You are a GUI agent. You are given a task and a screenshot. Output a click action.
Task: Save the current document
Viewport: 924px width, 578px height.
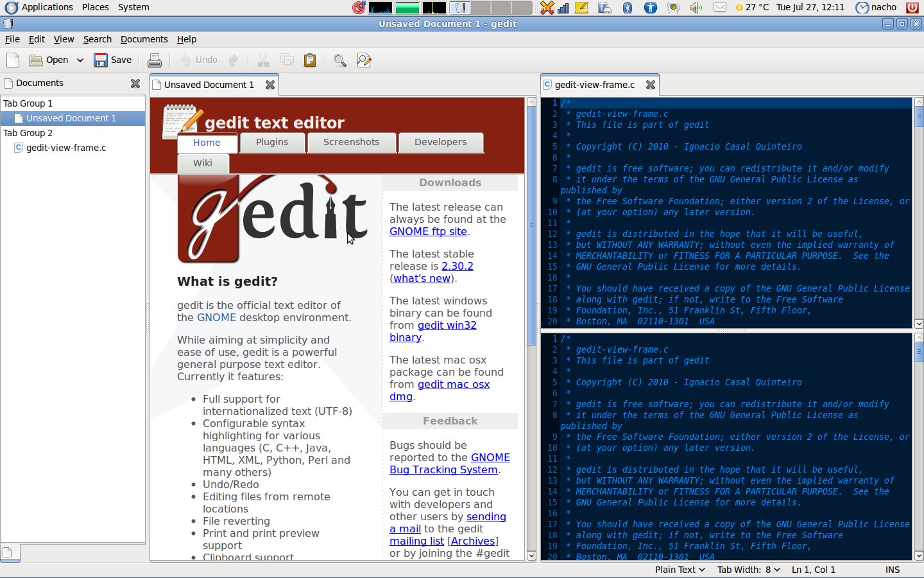click(113, 60)
